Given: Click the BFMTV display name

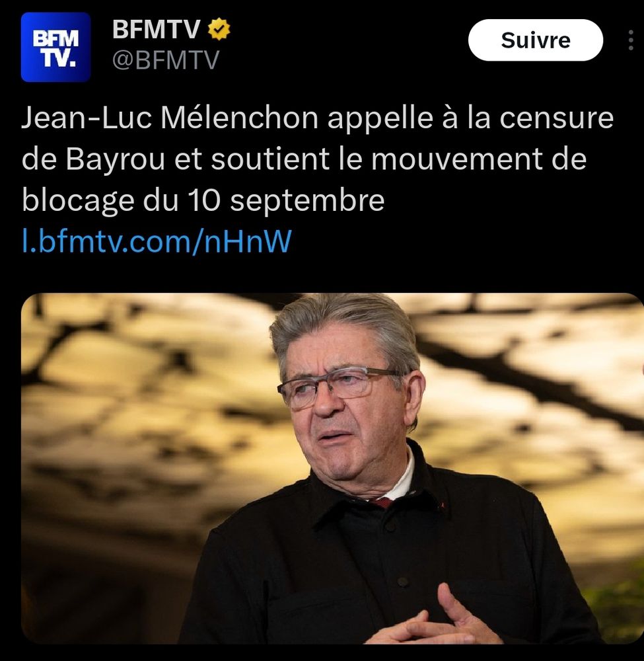Looking at the screenshot, I should point(156,30).
